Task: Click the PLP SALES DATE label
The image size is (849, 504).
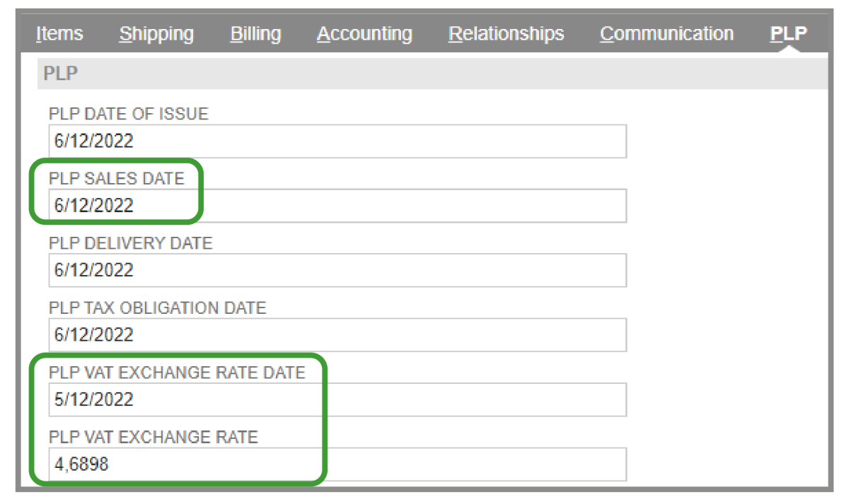Action: pyautogui.click(x=117, y=179)
